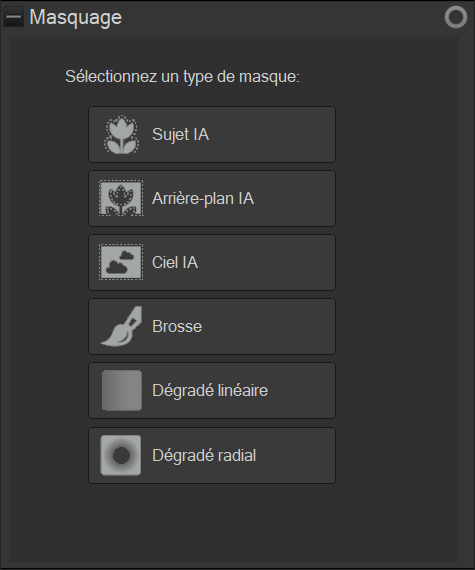The image size is (475, 570).
Task: Choose the Arrière-plan IA mask label
Action: coord(203,198)
